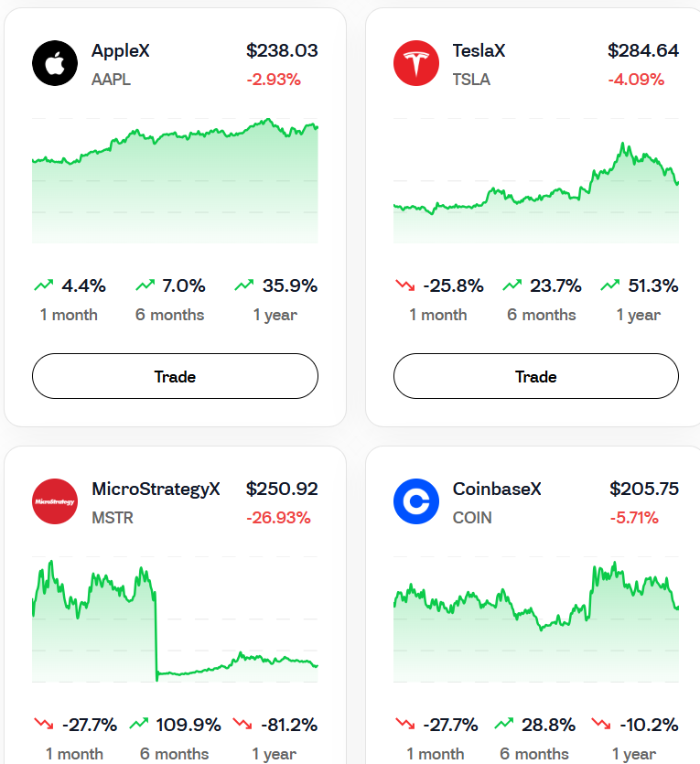700x764 pixels.
Task: Click the Coinbase logo icon
Action: (x=416, y=501)
